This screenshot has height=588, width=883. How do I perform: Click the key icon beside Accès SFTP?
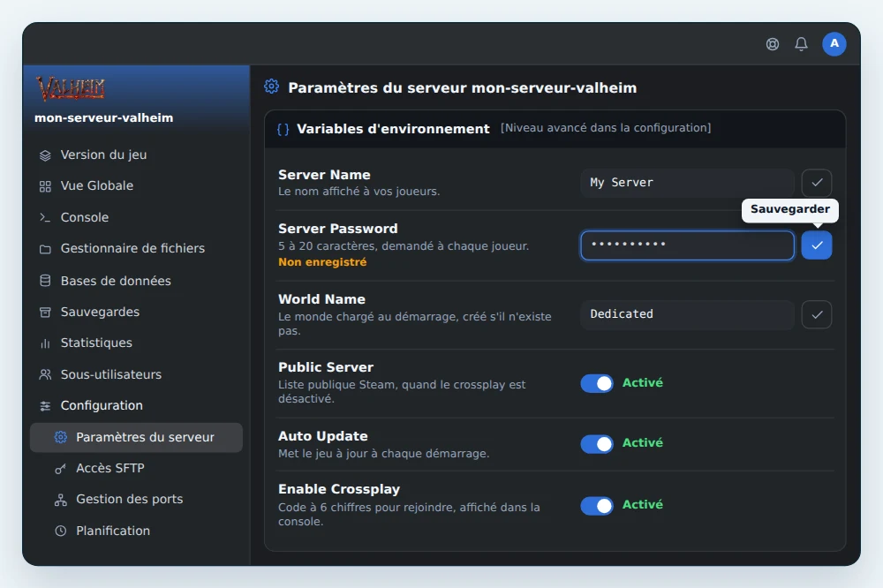[x=61, y=469]
